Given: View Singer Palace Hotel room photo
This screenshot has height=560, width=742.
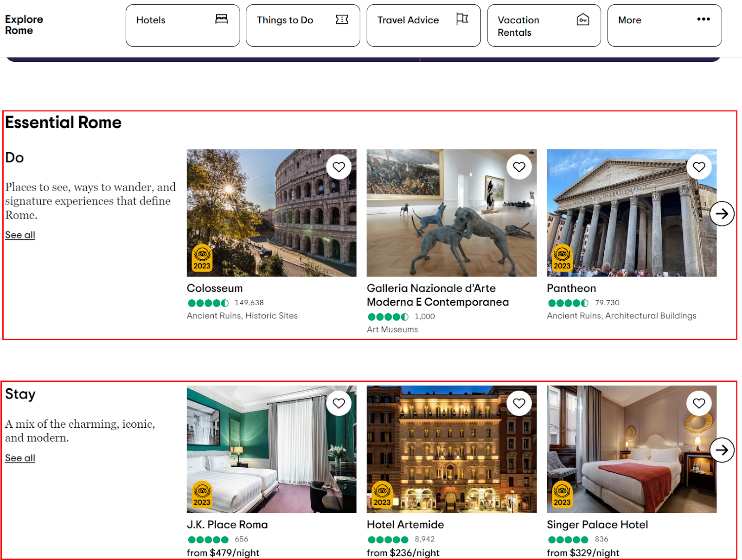Looking at the screenshot, I should tap(632, 450).
